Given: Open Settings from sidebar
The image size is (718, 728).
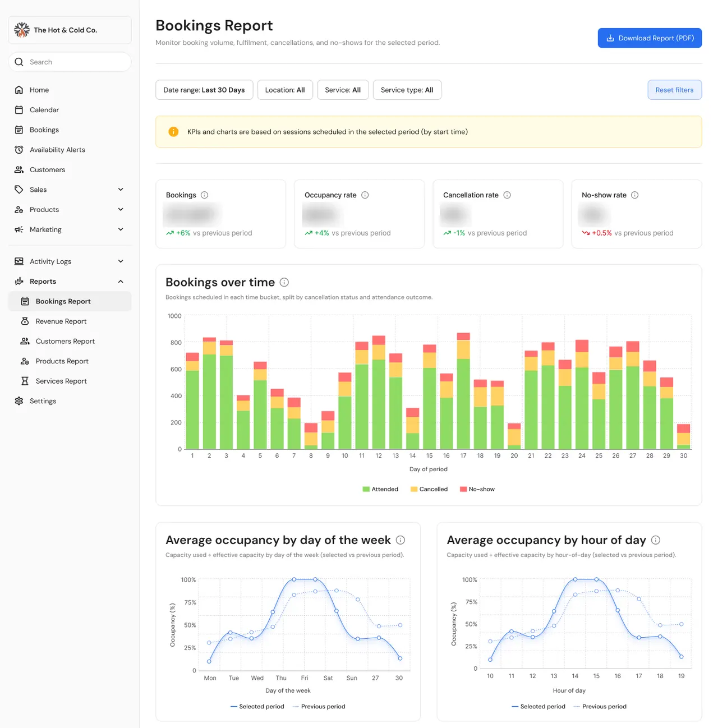Looking at the screenshot, I should click(70, 401).
